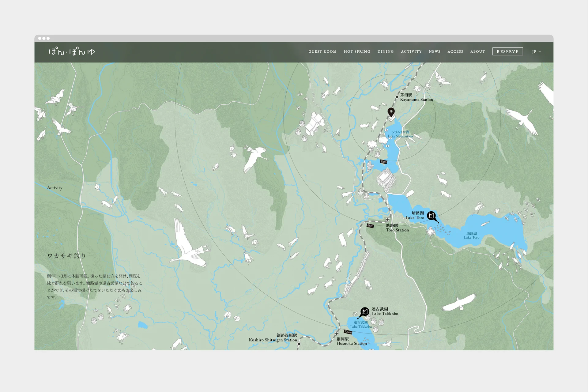Click the 5km distance badge
This screenshot has height=392, width=588.
coord(370,226)
